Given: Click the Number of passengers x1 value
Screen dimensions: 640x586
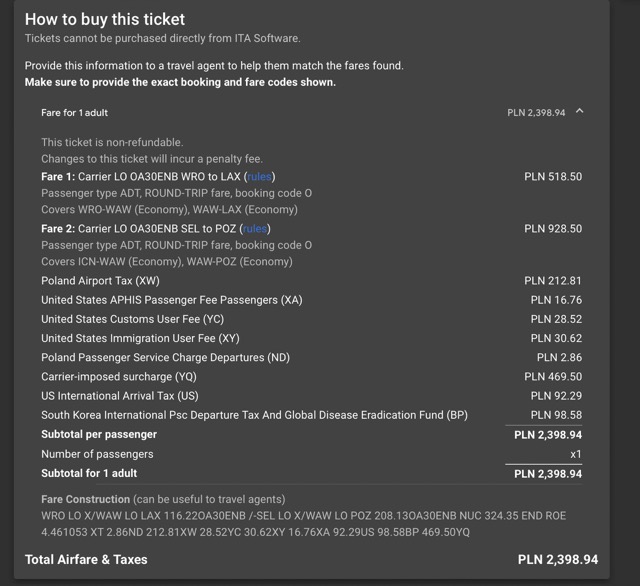Looking at the screenshot, I should coord(576,454).
